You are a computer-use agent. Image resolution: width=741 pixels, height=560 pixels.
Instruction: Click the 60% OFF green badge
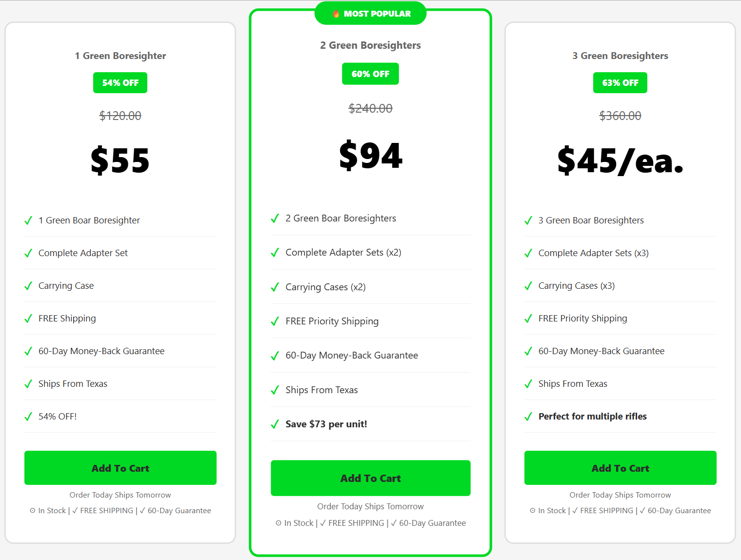click(x=371, y=74)
